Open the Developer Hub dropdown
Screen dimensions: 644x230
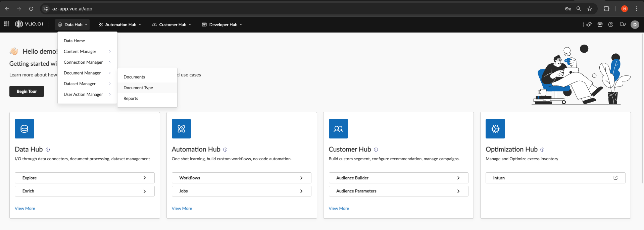coord(222,25)
